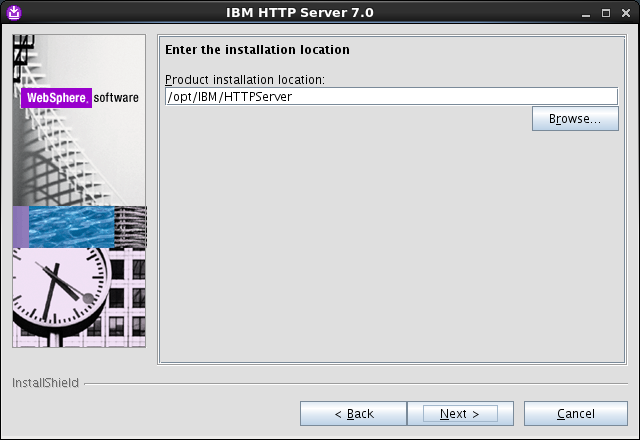
Task: Click the "Product installation location:" label
Action: [x=245, y=80]
